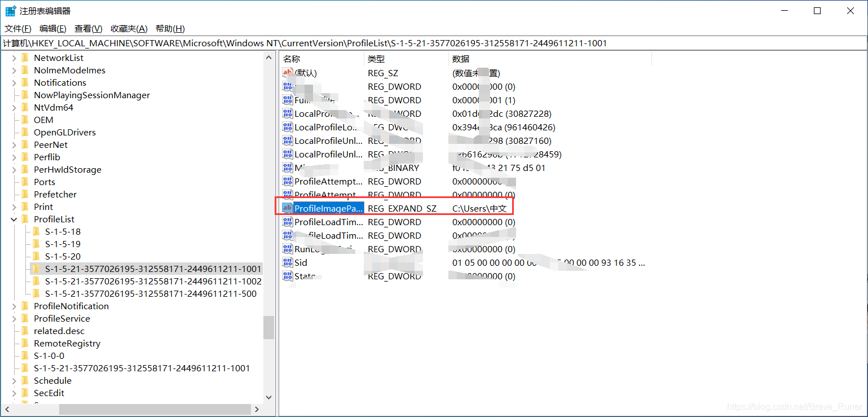Click 0x01d...dc (30827228) data value

click(x=502, y=113)
